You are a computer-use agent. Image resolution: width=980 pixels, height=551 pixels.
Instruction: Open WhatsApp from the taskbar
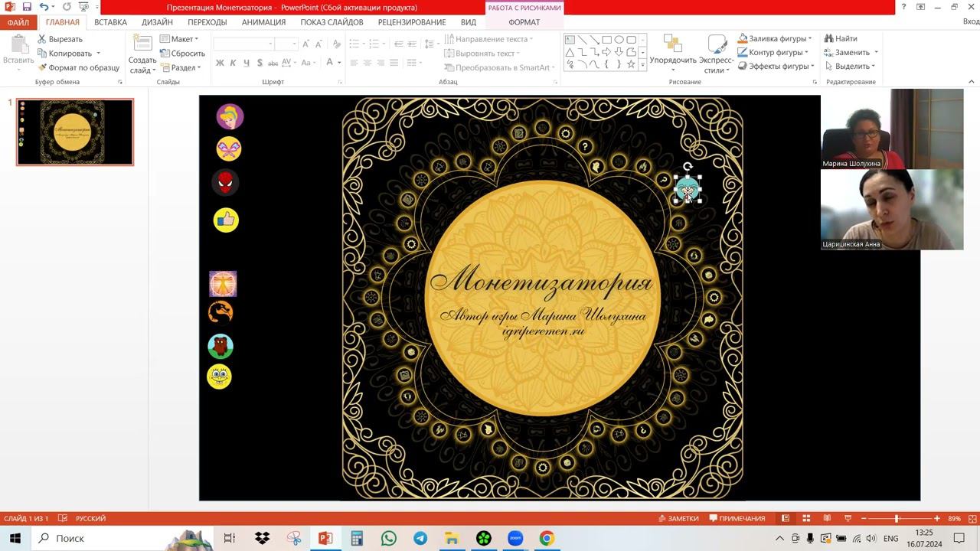389,539
